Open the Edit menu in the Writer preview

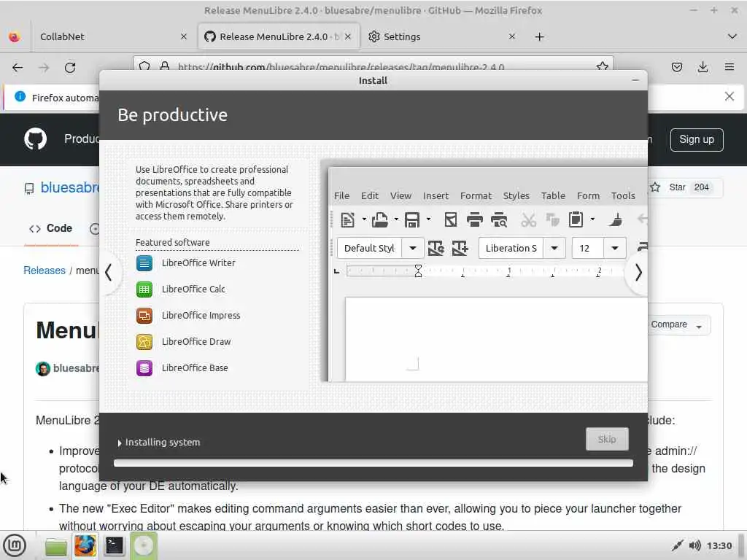[370, 195]
